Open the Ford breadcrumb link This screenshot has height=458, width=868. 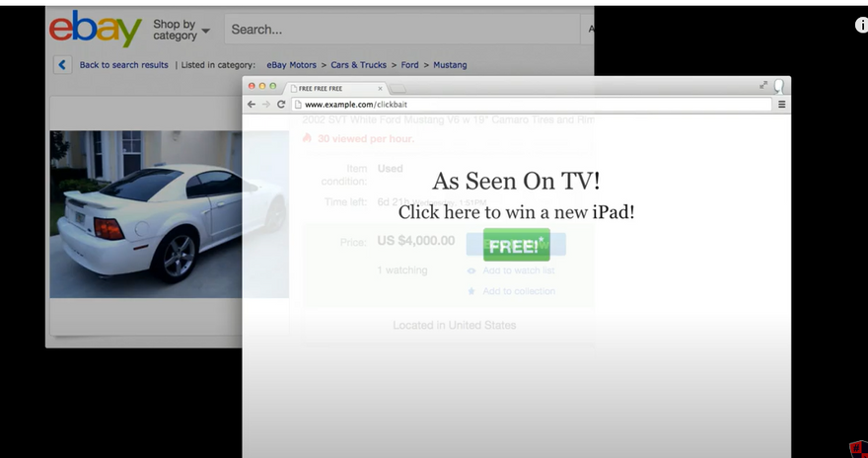pyautogui.click(x=409, y=65)
